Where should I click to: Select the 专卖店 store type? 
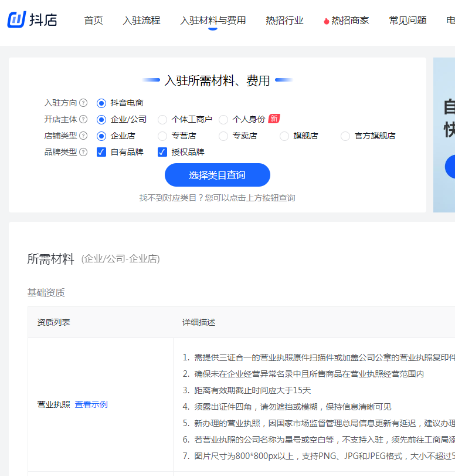click(223, 136)
